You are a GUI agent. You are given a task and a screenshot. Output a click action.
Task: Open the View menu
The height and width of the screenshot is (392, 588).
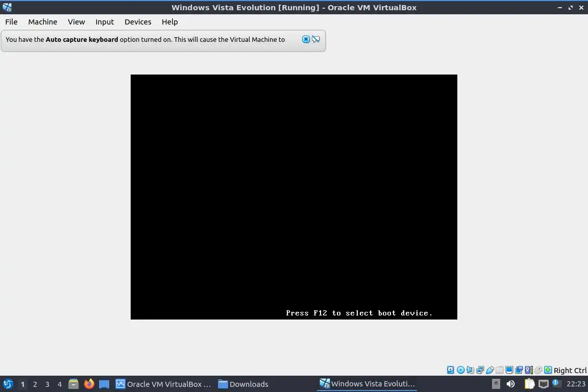[x=76, y=22]
